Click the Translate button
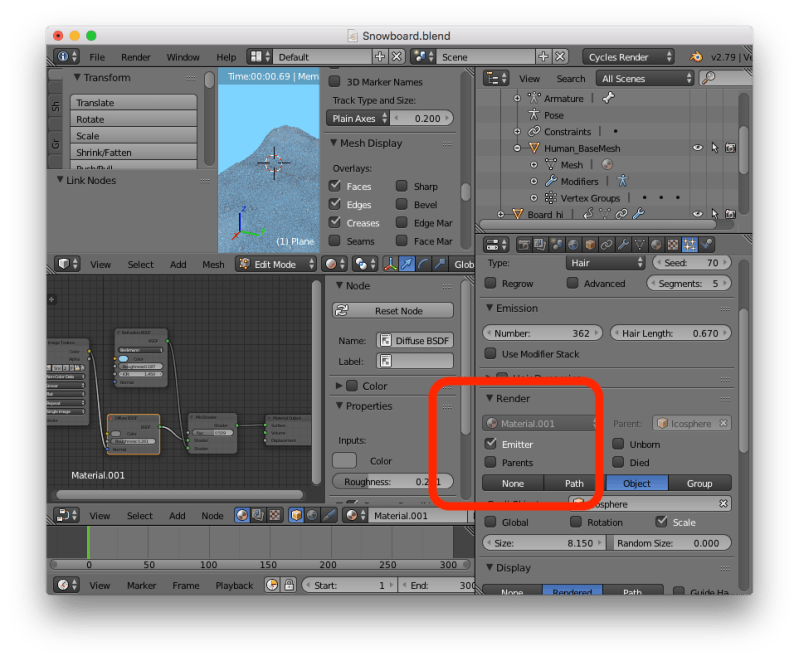Screen dimensions: 799x661 click(x=134, y=102)
